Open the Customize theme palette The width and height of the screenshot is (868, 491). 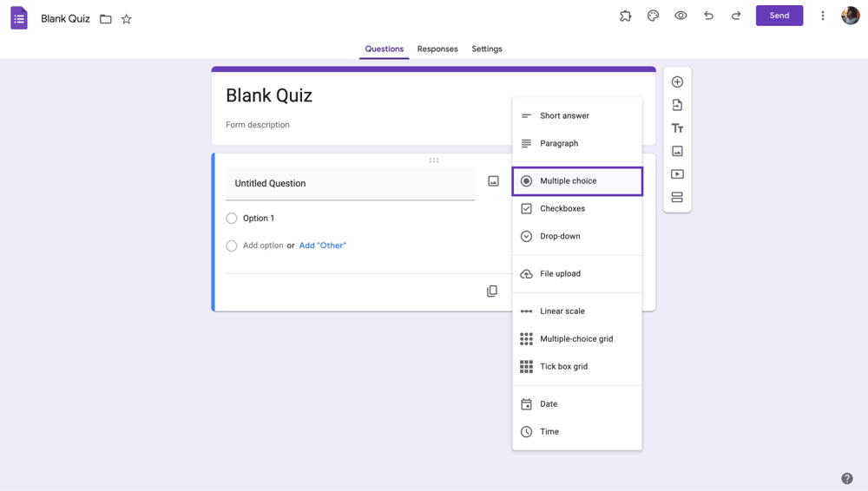(653, 16)
